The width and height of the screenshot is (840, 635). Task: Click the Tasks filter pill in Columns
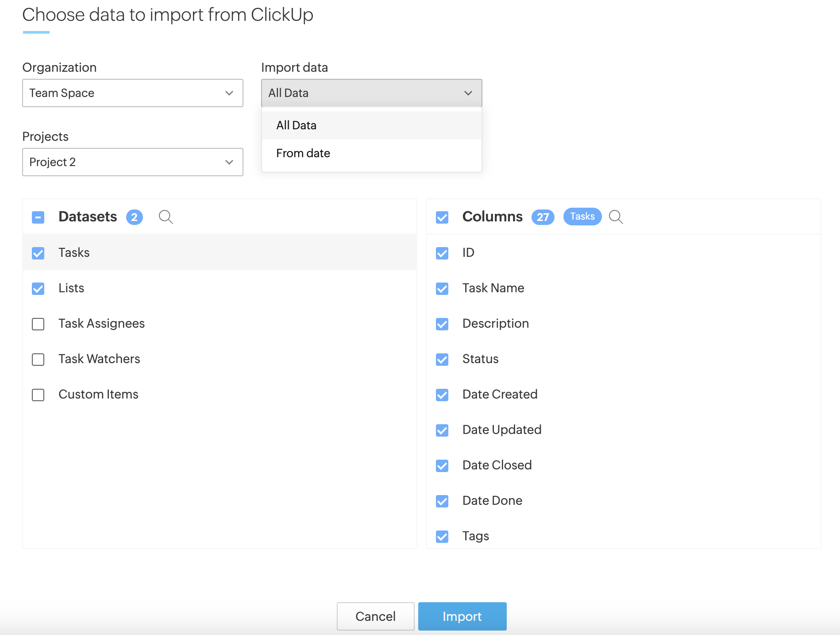582,217
